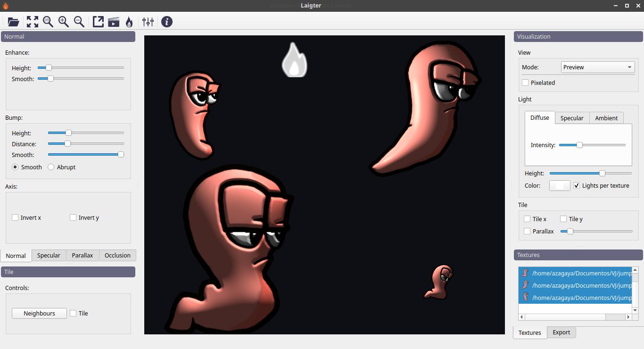Click the Bump Distance slider
644x349 pixels.
tap(86, 144)
